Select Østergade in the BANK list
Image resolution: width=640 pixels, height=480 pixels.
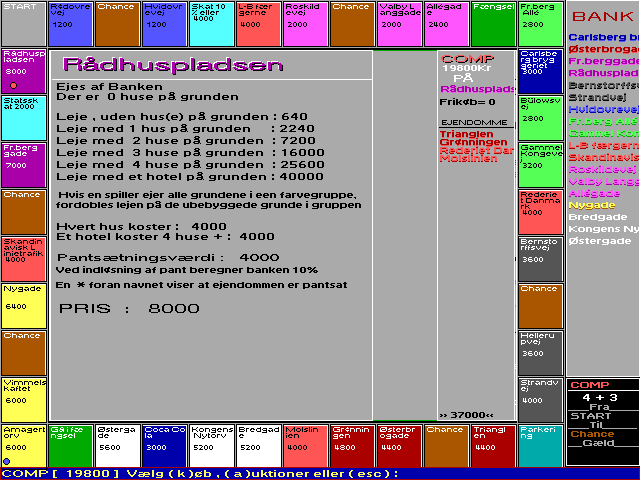[600, 241]
